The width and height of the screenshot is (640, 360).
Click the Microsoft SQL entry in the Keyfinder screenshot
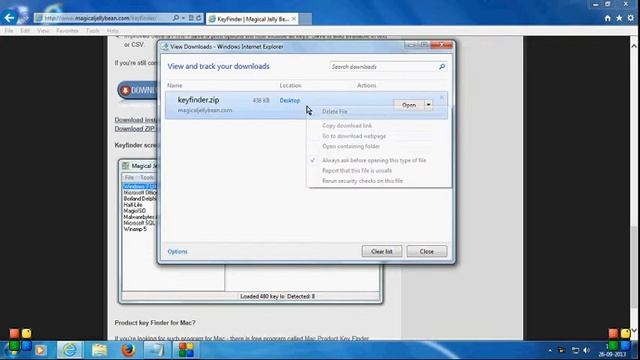coord(139,223)
